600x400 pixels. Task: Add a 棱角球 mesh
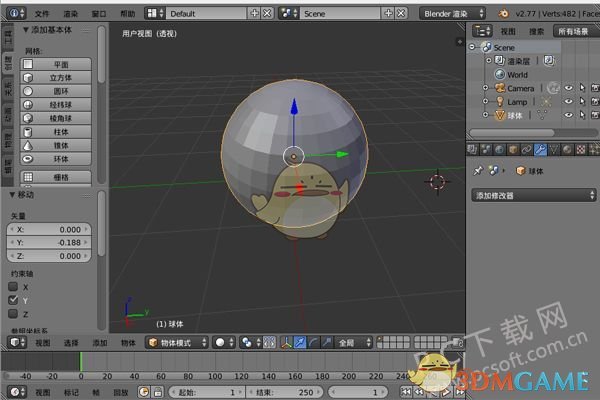56,118
